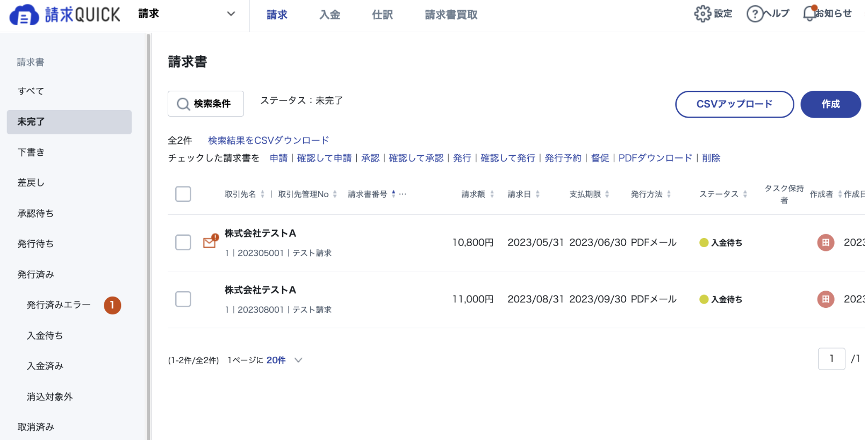This screenshot has height=440, width=868.
Task: Click the 承認 bulk action link
Action: [370, 158]
